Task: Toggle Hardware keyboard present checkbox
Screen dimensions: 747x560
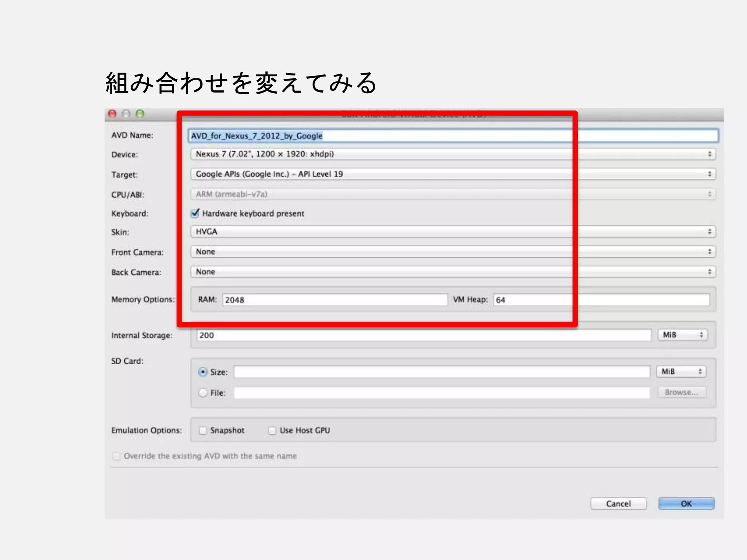Action: [x=195, y=213]
